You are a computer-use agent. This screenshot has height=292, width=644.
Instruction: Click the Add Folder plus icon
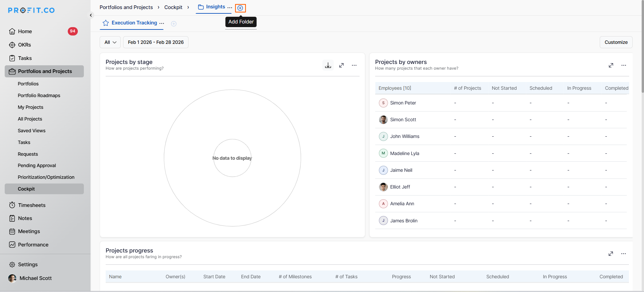pyautogui.click(x=240, y=8)
